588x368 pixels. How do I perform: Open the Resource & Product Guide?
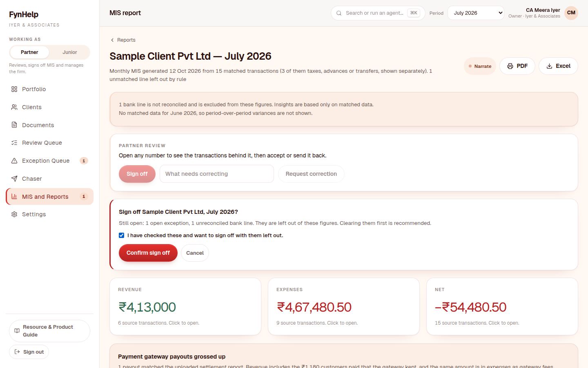coord(49,331)
